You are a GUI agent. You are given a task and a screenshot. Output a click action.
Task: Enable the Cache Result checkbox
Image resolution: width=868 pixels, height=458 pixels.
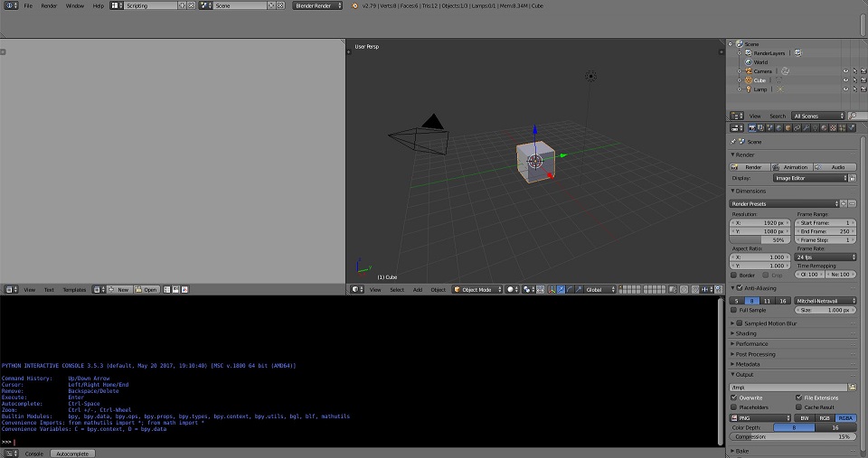pyautogui.click(x=798, y=407)
